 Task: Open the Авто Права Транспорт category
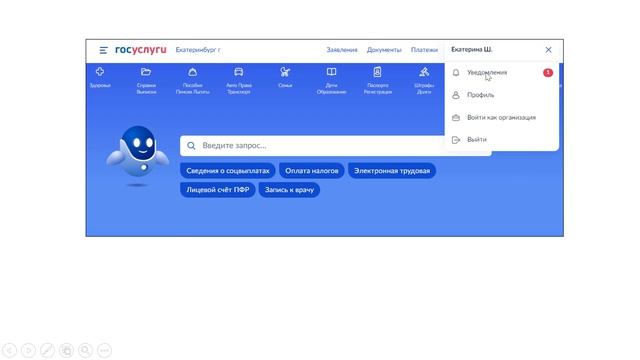[239, 81]
